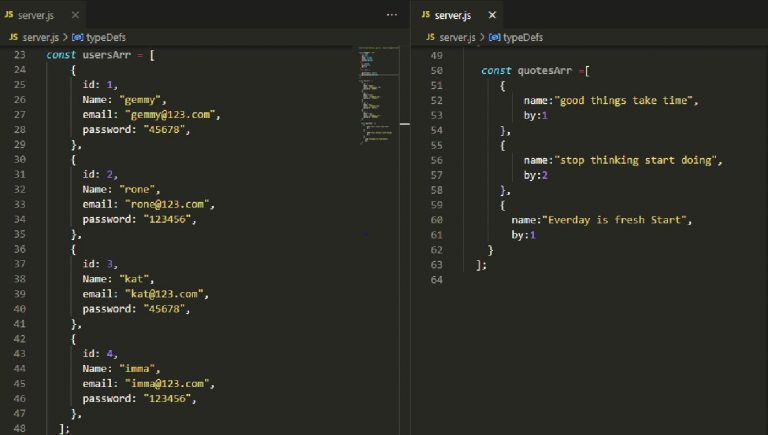Open More Actions menu in left editor group
768x435 pixels.
(x=392, y=15)
